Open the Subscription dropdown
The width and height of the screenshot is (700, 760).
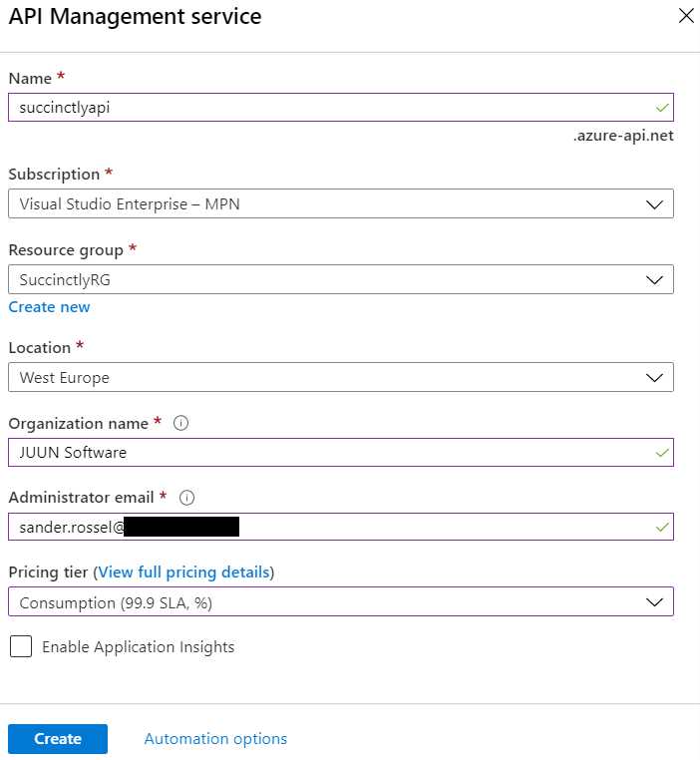point(341,203)
